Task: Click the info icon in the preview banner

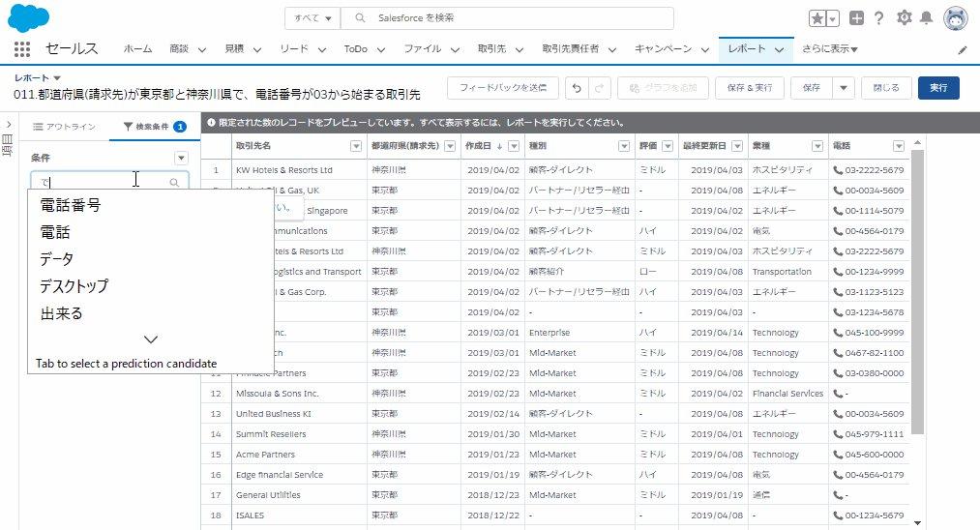Action: 211,123
